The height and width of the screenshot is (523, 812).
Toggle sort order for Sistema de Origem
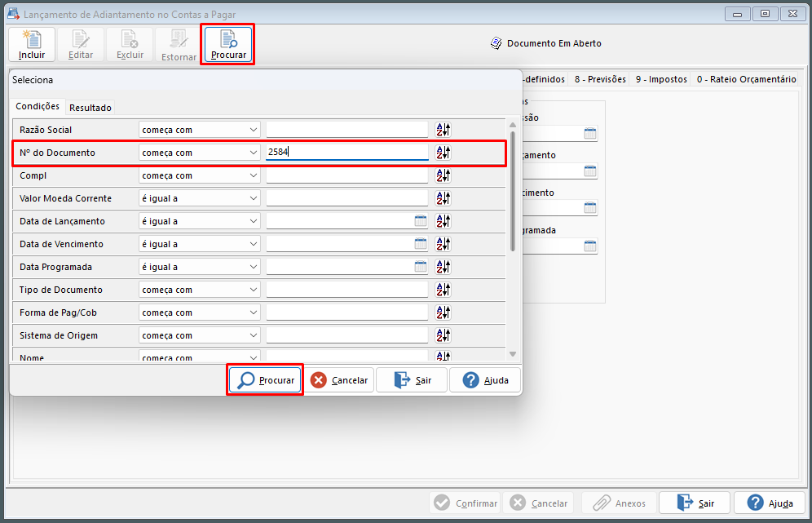444,335
